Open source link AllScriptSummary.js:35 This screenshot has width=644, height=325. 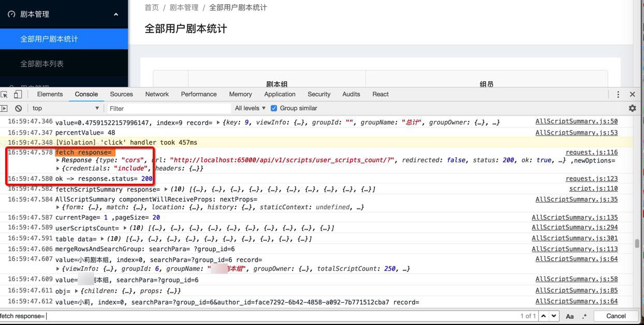(x=577, y=200)
